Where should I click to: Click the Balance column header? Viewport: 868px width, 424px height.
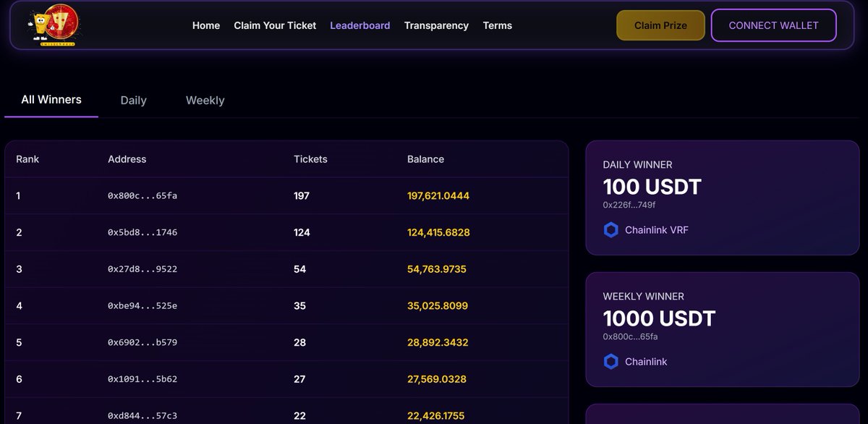coord(426,159)
